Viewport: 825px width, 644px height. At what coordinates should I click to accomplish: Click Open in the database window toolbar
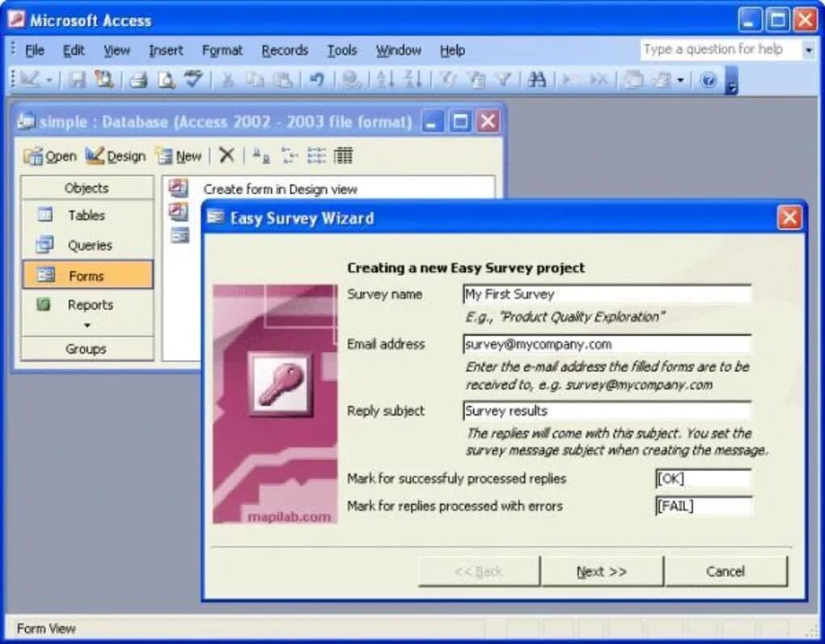[x=50, y=156]
